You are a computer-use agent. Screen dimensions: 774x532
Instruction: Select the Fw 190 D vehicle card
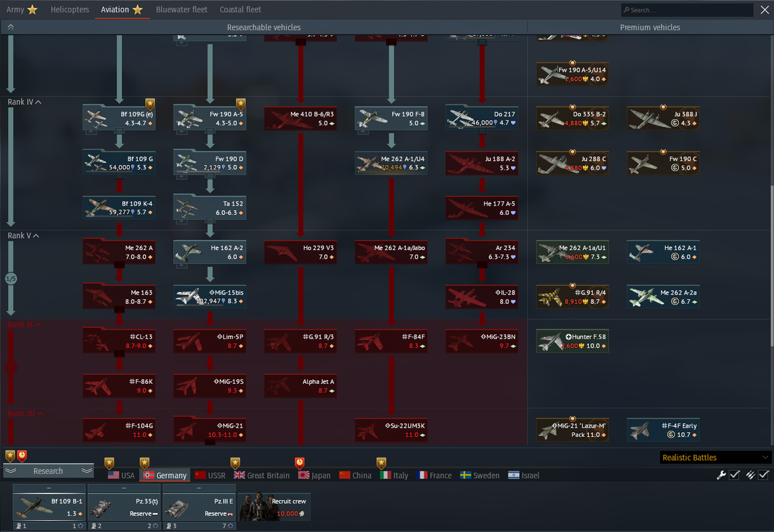[x=210, y=163]
